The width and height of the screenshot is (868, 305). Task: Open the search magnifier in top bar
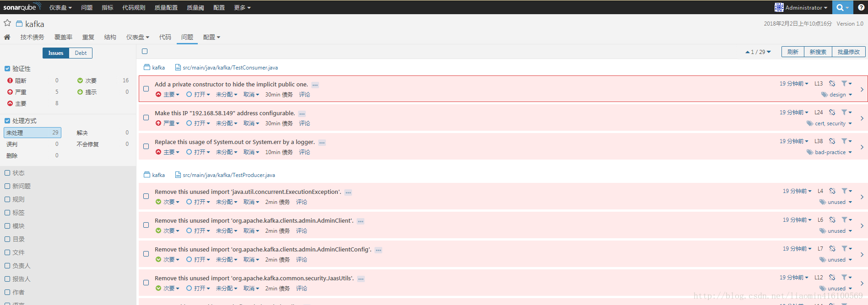[x=842, y=7]
